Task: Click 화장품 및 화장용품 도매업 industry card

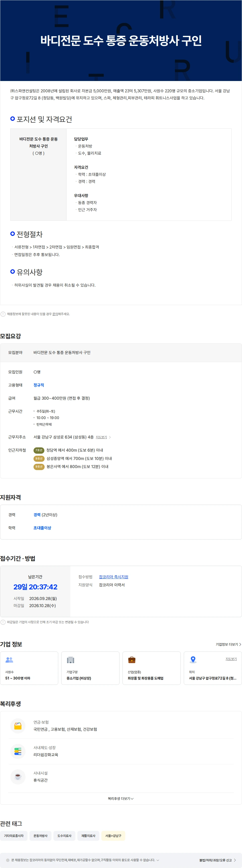Action: (x=152, y=668)
